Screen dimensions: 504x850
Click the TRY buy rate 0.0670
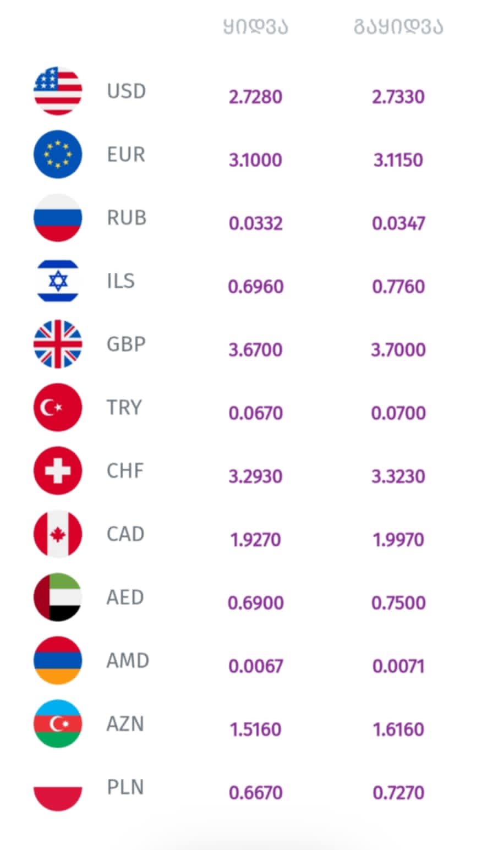tap(255, 413)
